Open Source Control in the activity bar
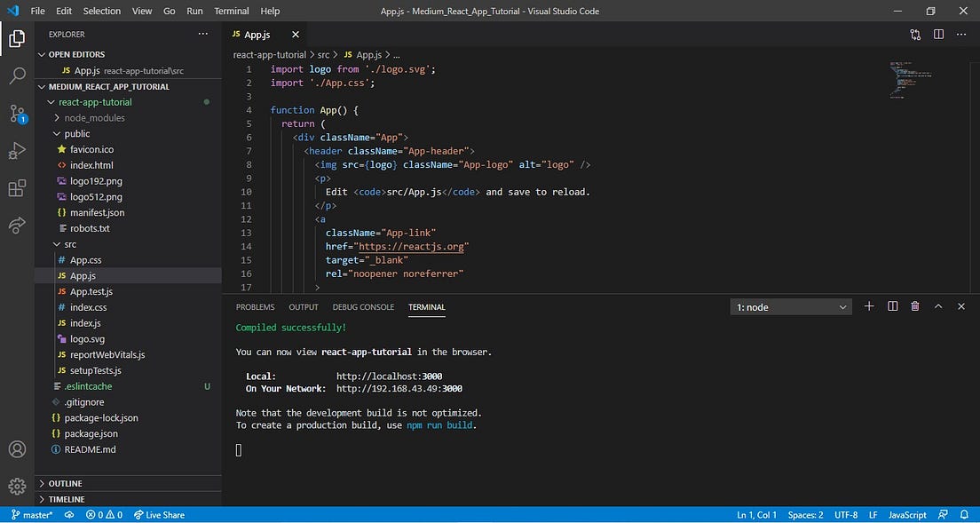This screenshot has width=980, height=523. (18, 114)
